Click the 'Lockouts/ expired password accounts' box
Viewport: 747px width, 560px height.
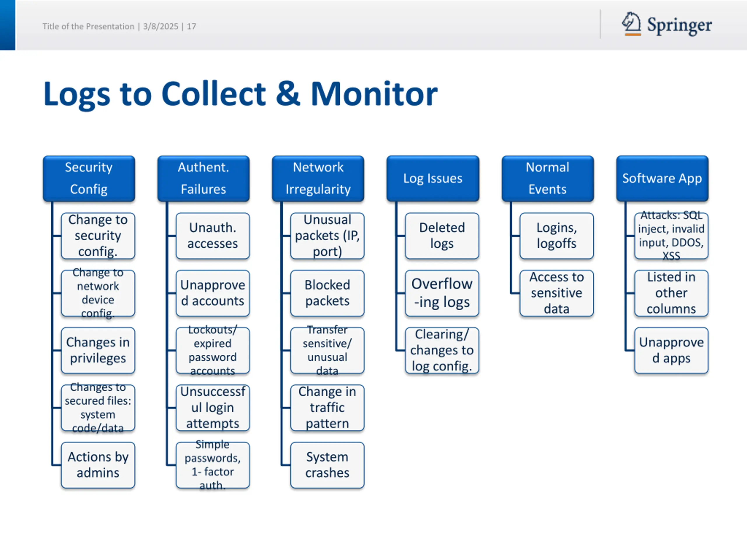(x=213, y=350)
